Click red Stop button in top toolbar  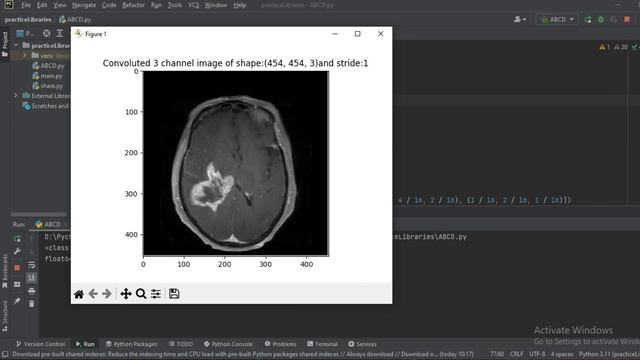[627, 20]
